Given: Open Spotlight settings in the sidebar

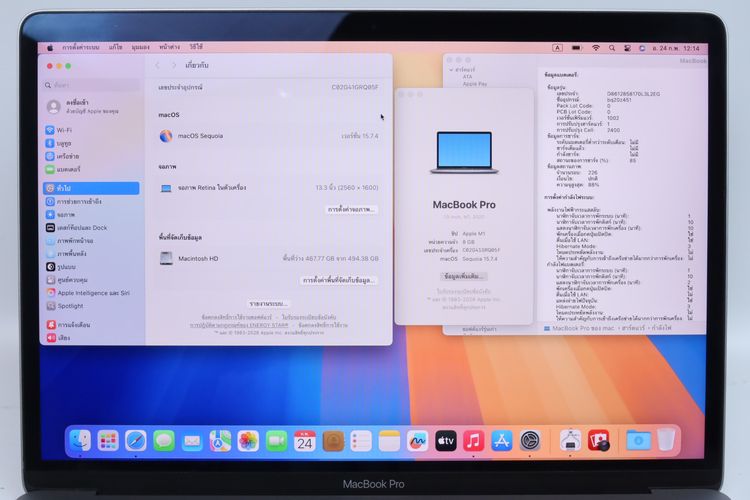Looking at the screenshot, I should [65, 305].
